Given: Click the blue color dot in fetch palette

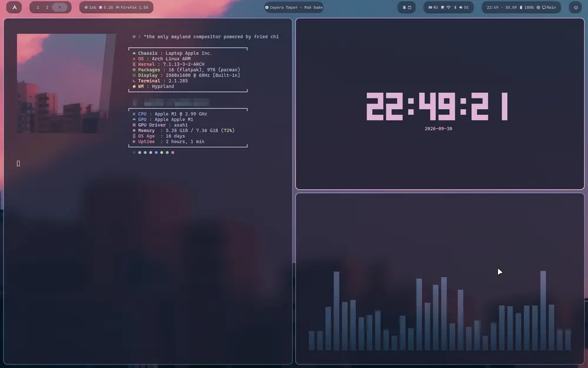Looking at the screenshot, I should [x=156, y=152].
